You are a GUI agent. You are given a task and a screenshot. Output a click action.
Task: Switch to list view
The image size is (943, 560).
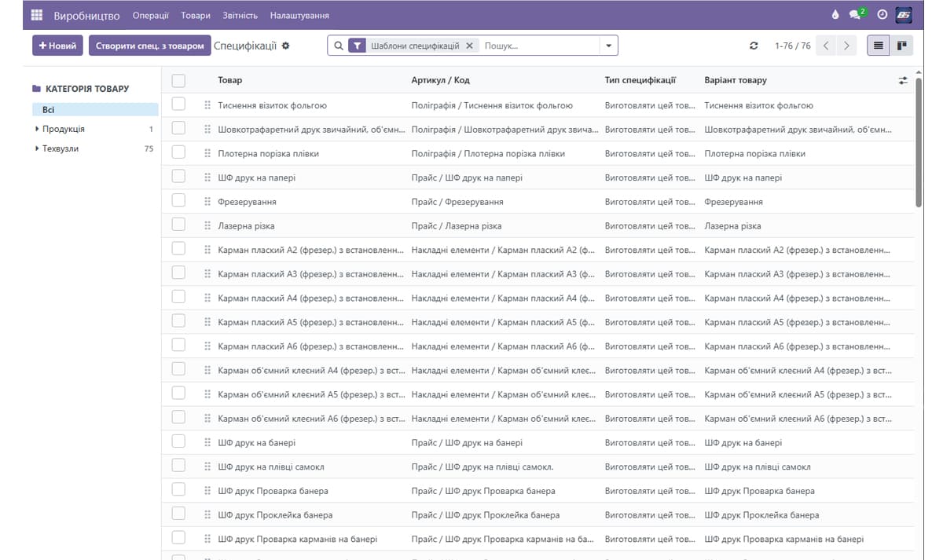[x=879, y=46]
